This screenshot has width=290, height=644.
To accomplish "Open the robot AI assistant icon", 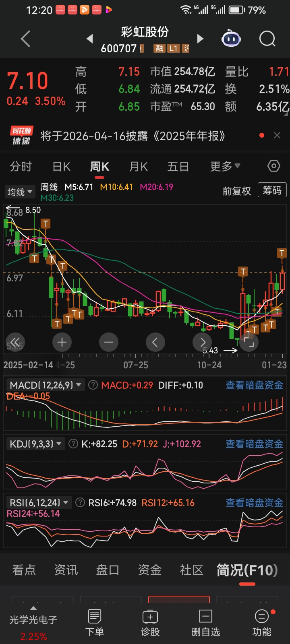I will pyautogui.click(x=231, y=39).
